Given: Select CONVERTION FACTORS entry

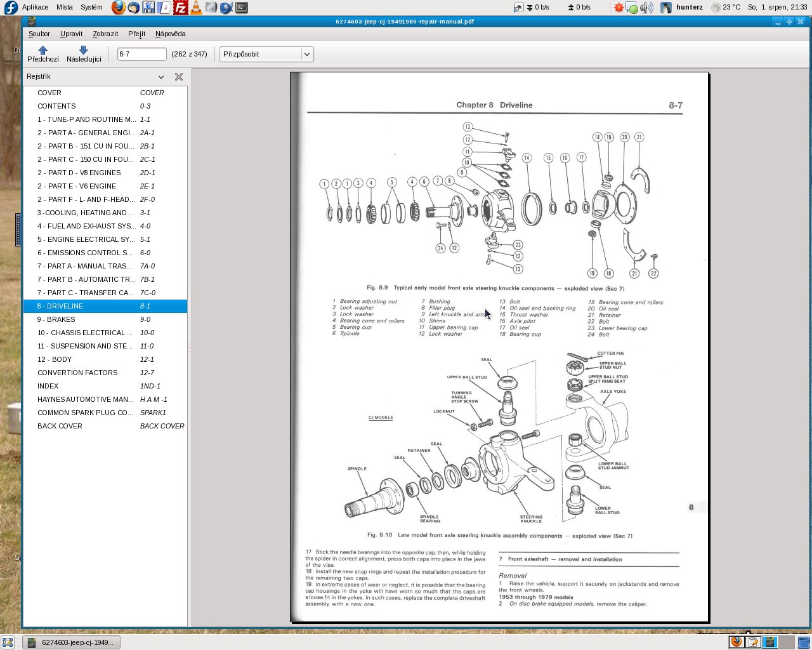Looking at the screenshot, I should (x=105, y=373).
